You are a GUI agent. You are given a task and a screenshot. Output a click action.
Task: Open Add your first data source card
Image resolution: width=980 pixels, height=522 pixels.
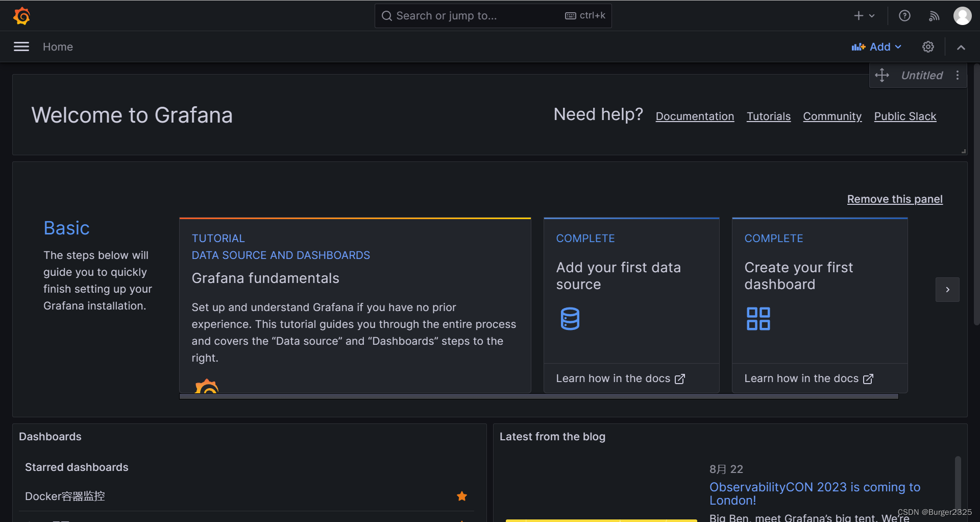[x=631, y=291]
